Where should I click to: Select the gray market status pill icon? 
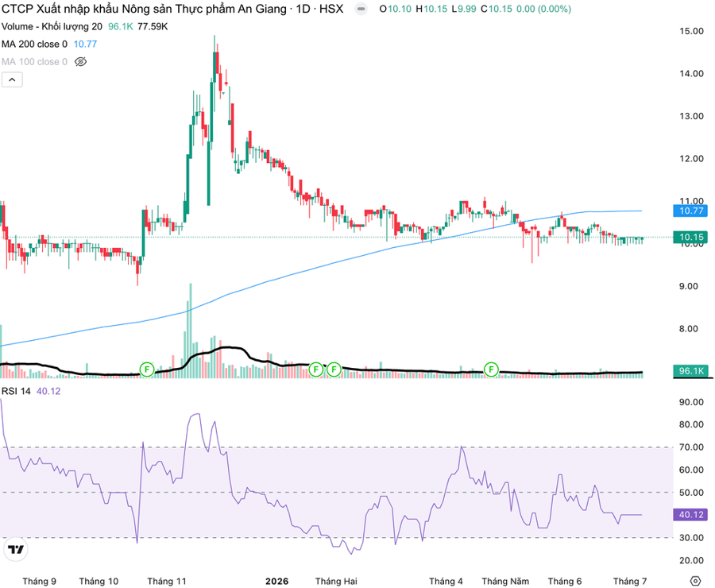coord(361,9)
